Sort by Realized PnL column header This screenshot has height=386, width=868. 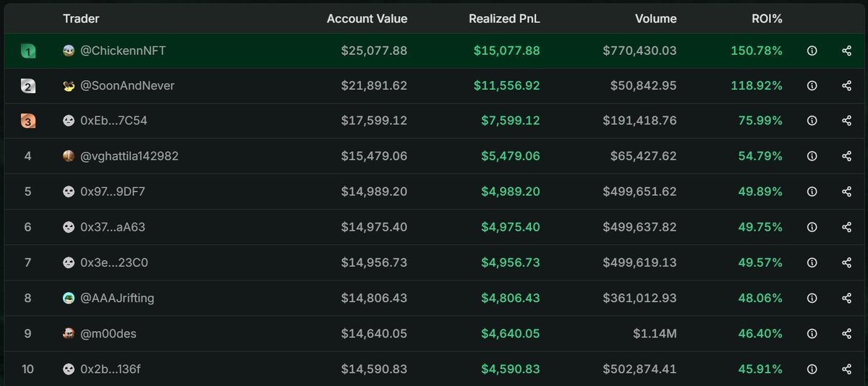pyautogui.click(x=504, y=19)
